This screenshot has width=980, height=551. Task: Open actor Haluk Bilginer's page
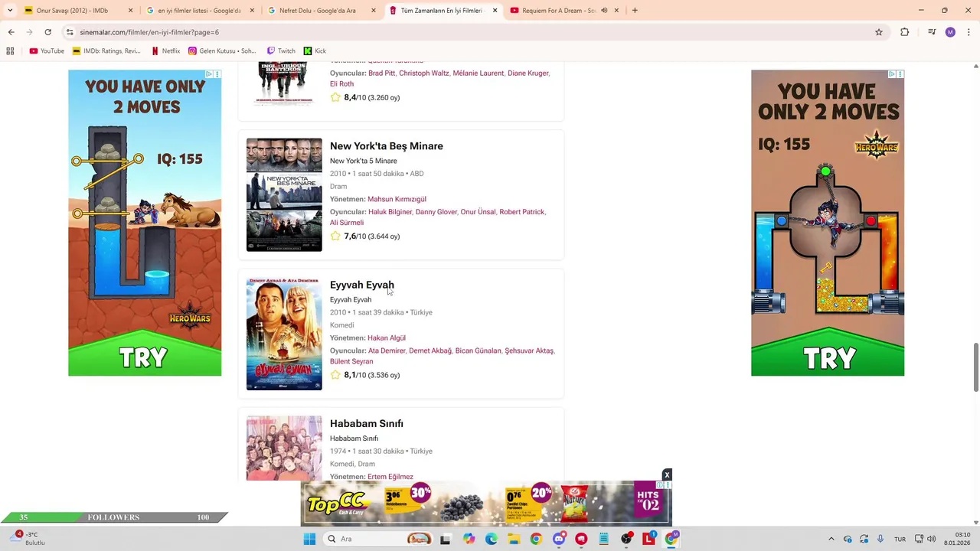point(390,212)
